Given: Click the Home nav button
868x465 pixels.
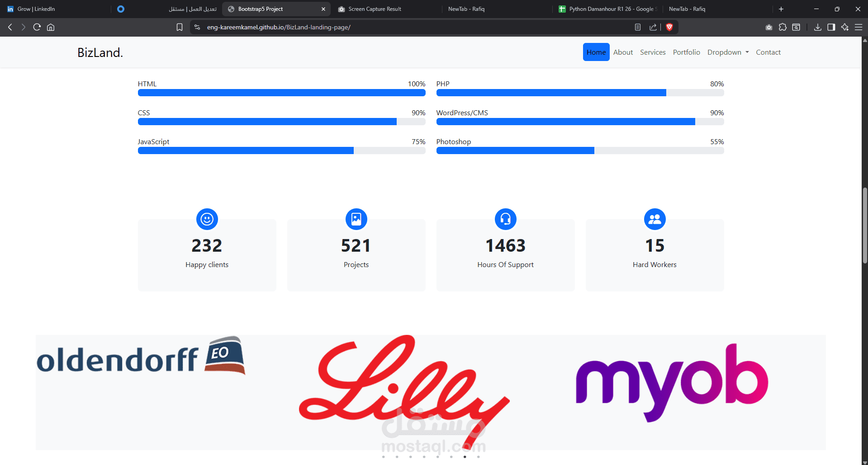Looking at the screenshot, I should click(x=596, y=52).
